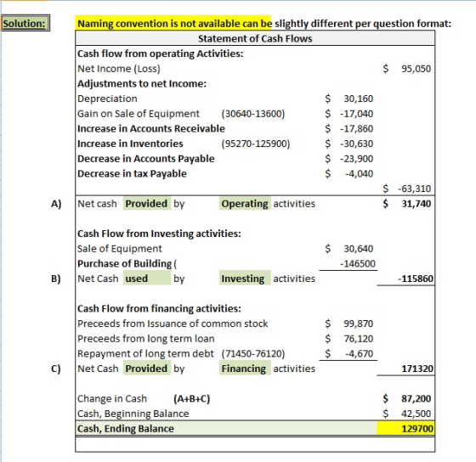Screen dimensions: 476x462
Task: Click investing total -115860
Action: [x=416, y=279]
